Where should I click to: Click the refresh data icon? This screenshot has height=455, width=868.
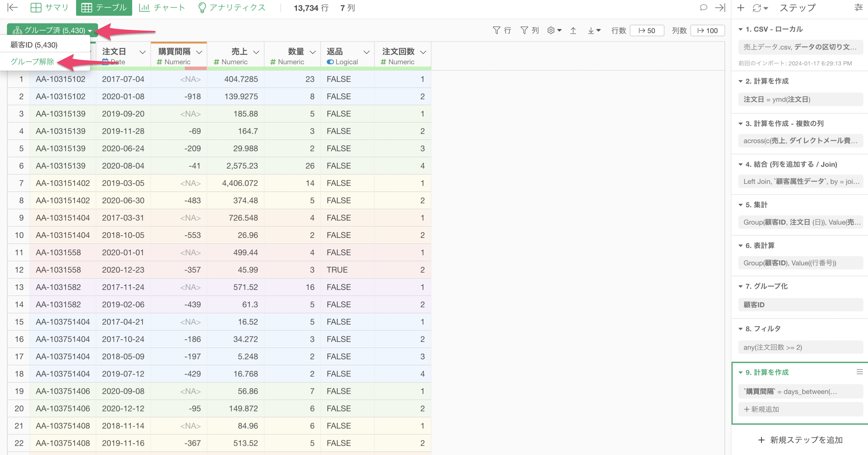click(x=757, y=8)
